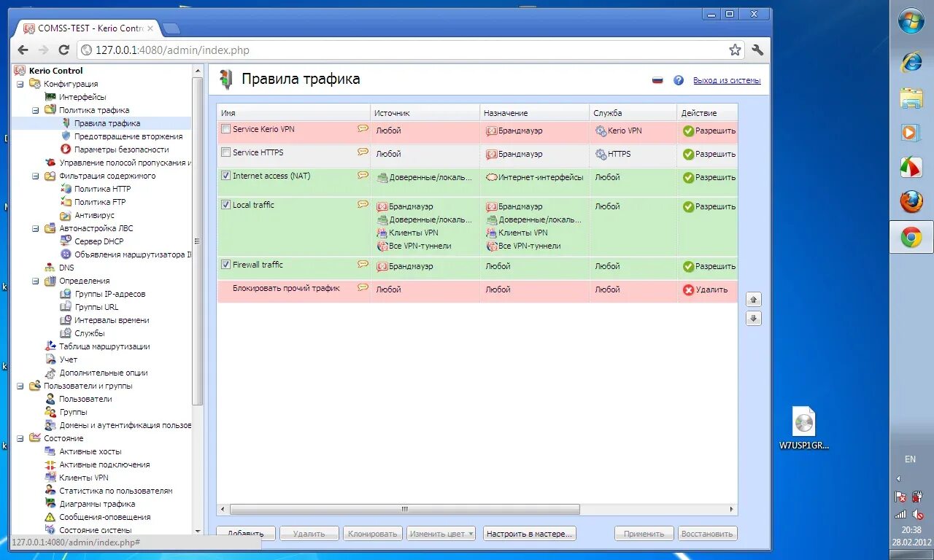The height and width of the screenshot is (560, 934).
Task: Collapse the Фильтрация содержимого node
Action: coord(35,176)
